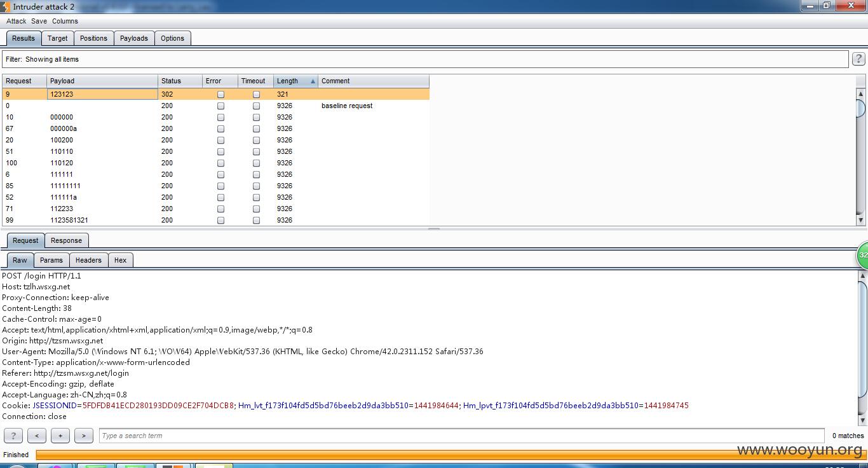Click the search help question-mark button
The image size is (868, 468).
13,436
